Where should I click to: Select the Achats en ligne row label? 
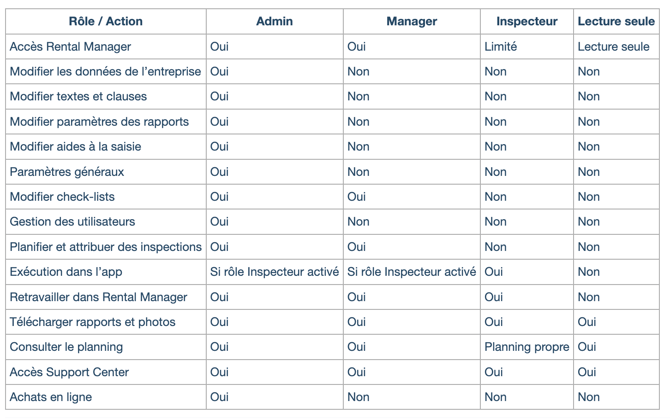tap(51, 397)
